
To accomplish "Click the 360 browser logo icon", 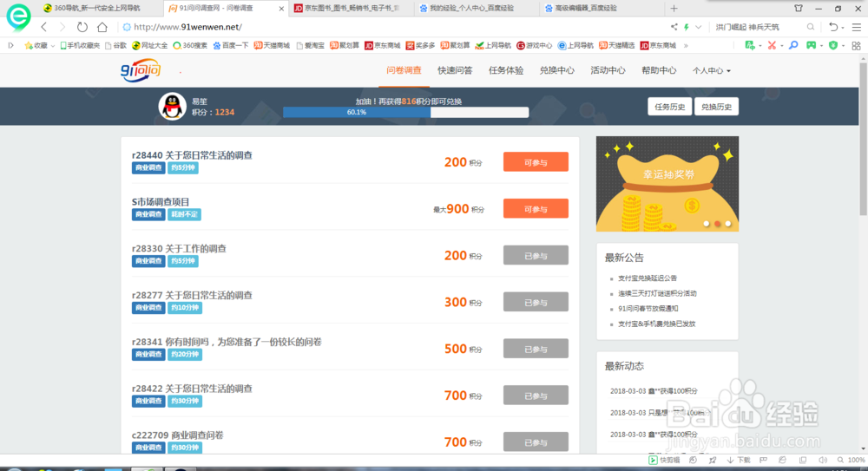I will coord(18,16).
